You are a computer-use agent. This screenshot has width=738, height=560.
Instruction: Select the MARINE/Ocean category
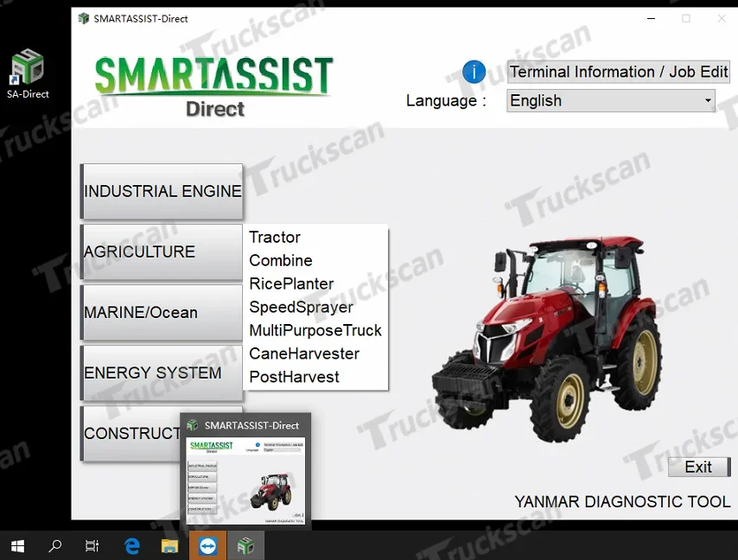[161, 312]
